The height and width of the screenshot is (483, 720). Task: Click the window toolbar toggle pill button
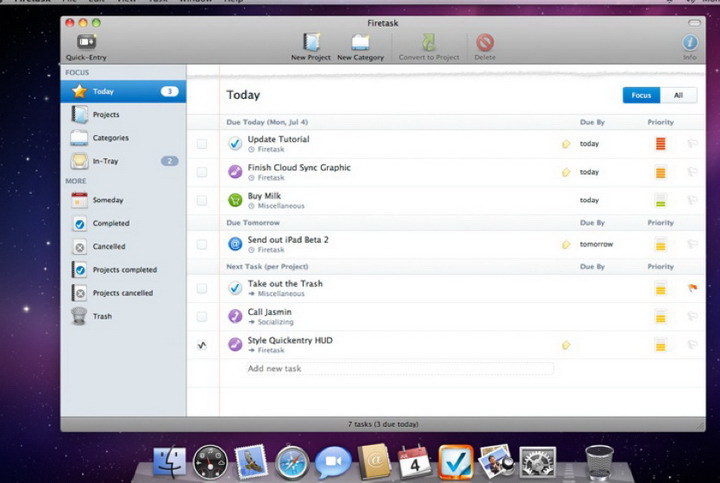(x=694, y=23)
